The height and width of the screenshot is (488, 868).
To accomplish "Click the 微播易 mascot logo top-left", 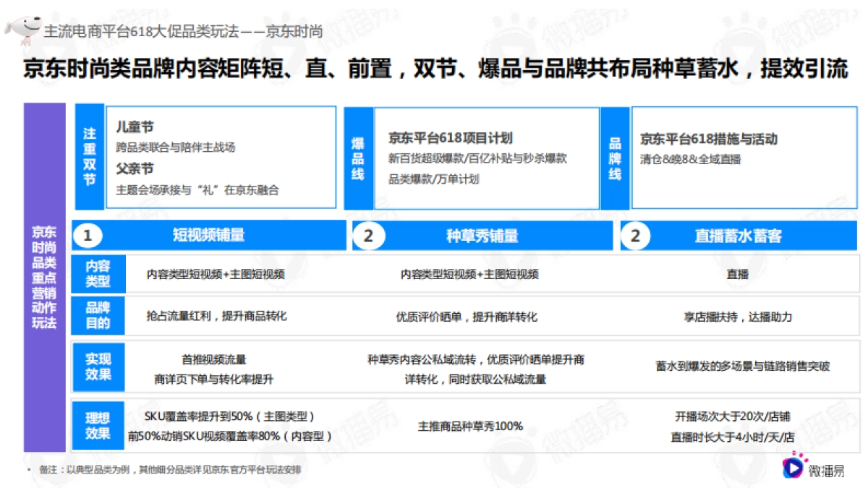I will pos(23,24).
